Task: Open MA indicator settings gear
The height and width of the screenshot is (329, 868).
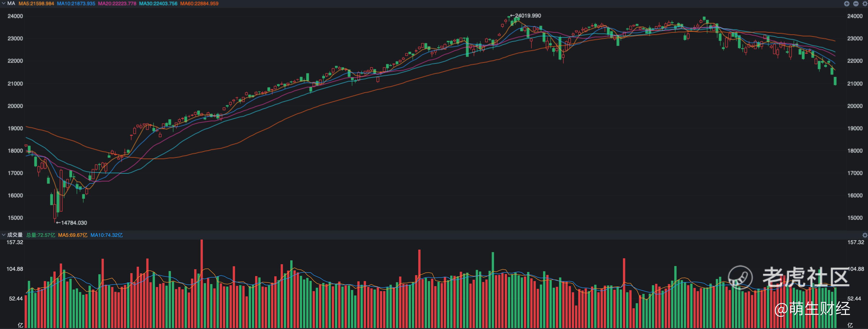Action: 865,3
